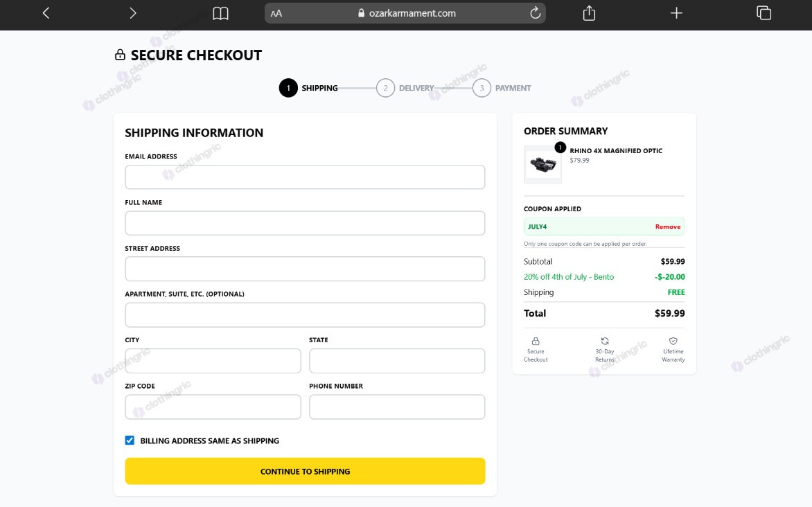Click the $79.99 product price
Viewport: 812px width, 507px height.
click(579, 161)
